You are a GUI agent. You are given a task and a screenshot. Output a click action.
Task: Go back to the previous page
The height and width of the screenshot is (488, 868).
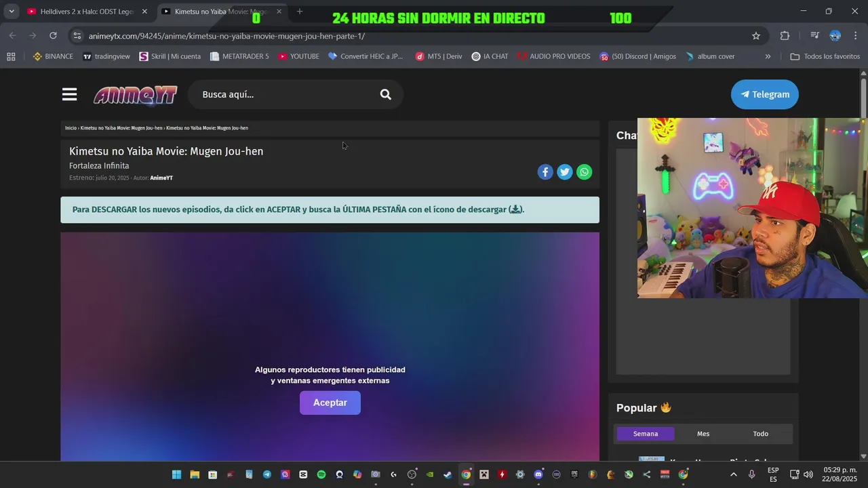tap(12, 36)
